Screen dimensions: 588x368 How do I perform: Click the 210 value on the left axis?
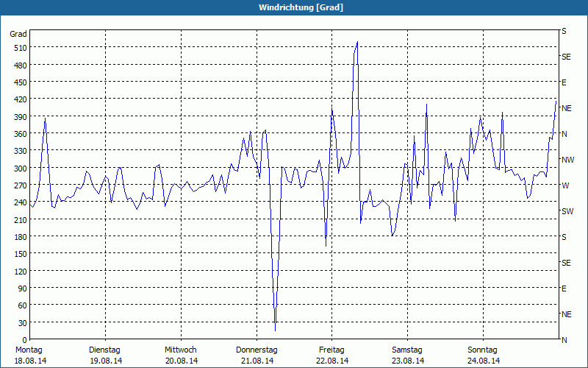(x=21, y=220)
